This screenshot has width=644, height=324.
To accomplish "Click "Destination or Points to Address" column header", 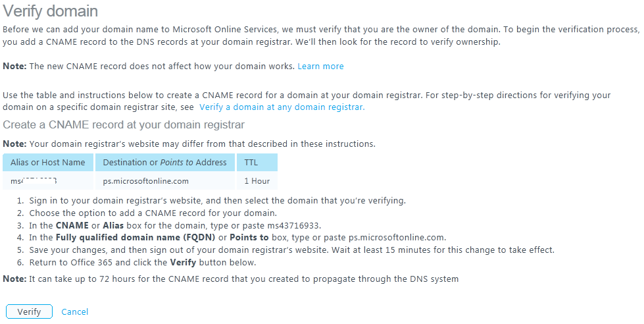I will pos(164,163).
